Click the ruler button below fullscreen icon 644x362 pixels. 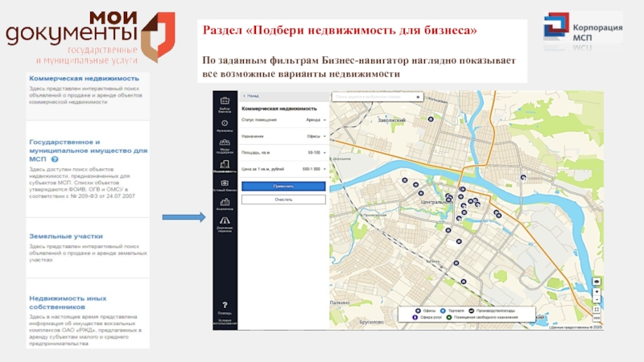tap(597, 318)
